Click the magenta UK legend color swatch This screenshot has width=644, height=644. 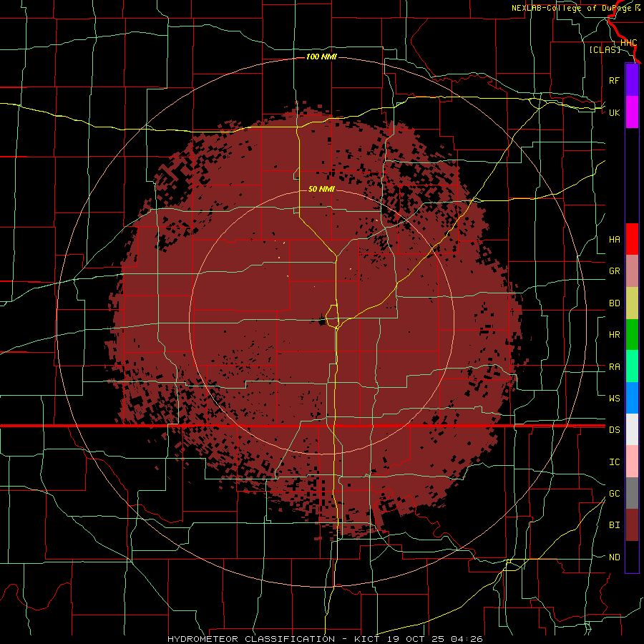click(632, 112)
